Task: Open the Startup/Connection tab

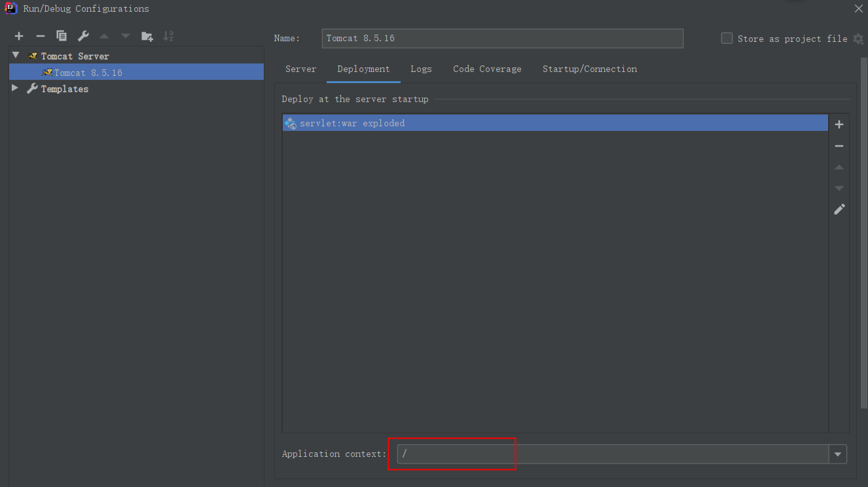Action: tap(590, 69)
